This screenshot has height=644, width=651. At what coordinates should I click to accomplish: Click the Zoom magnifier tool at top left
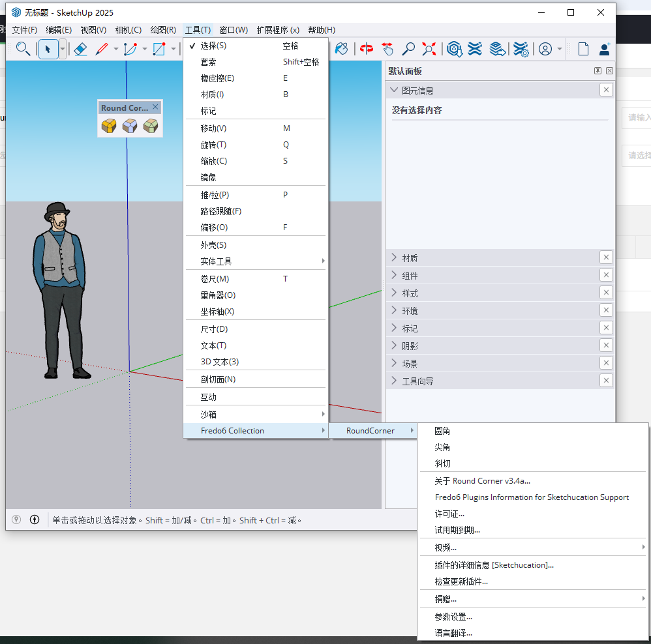pyautogui.click(x=22, y=49)
